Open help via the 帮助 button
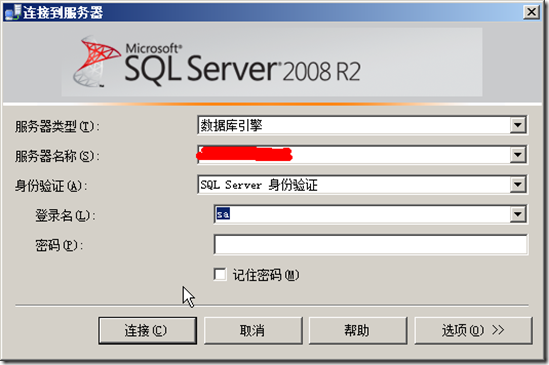This screenshot has width=549, height=365. click(358, 330)
